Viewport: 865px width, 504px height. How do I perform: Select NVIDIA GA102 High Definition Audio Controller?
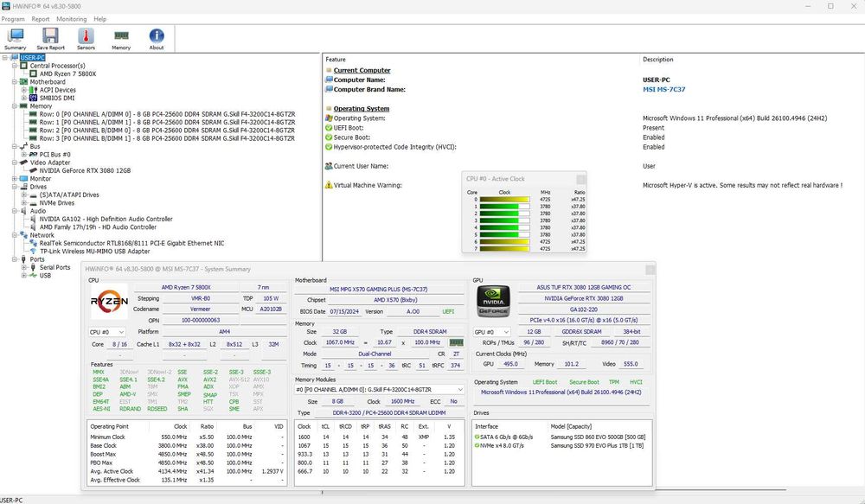106,219
